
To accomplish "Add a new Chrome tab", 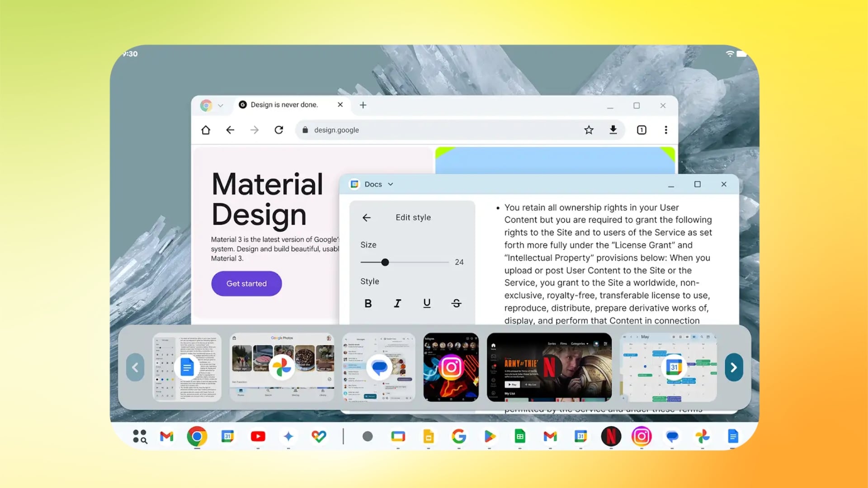I will [363, 105].
